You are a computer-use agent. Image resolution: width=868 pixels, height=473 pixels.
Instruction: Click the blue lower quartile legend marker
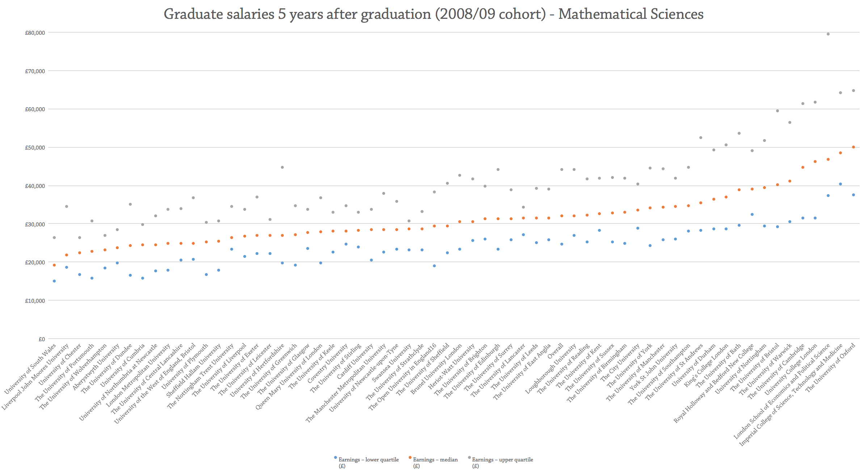pyautogui.click(x=336, y=458)
